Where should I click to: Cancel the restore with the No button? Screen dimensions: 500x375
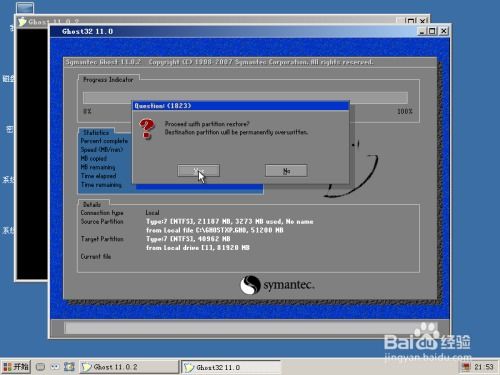pos(286,171)
